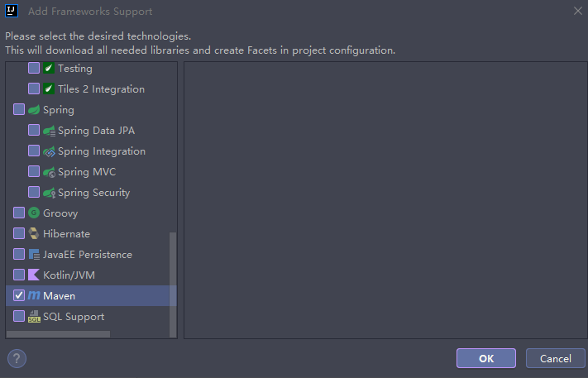Select the Tiles 2 Integration item
Viewport: 588px width, 378px height.
coord(101,89)
